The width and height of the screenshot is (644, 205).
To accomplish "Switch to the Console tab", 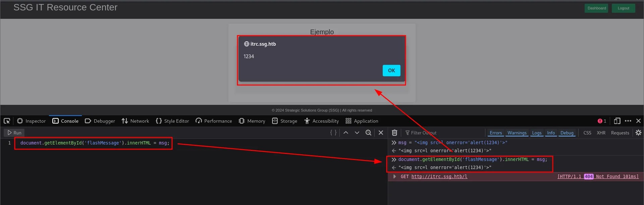I will [65, 121].
